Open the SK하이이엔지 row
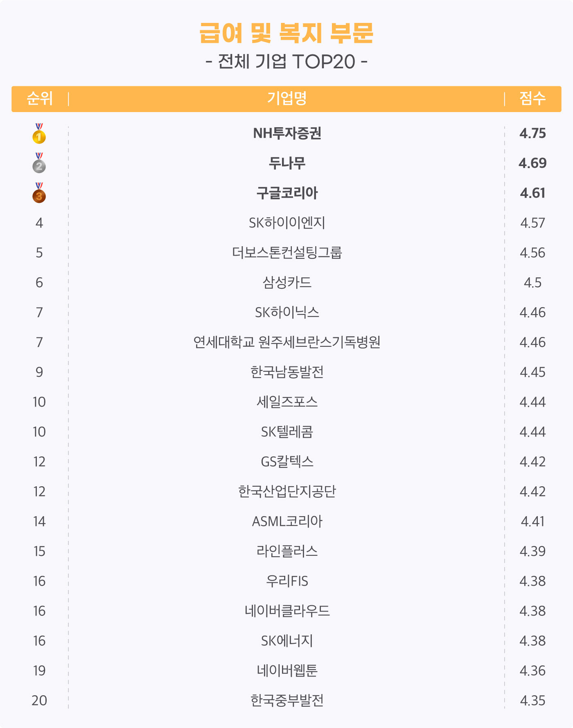The image size is (573, 728). pos(287,223)
